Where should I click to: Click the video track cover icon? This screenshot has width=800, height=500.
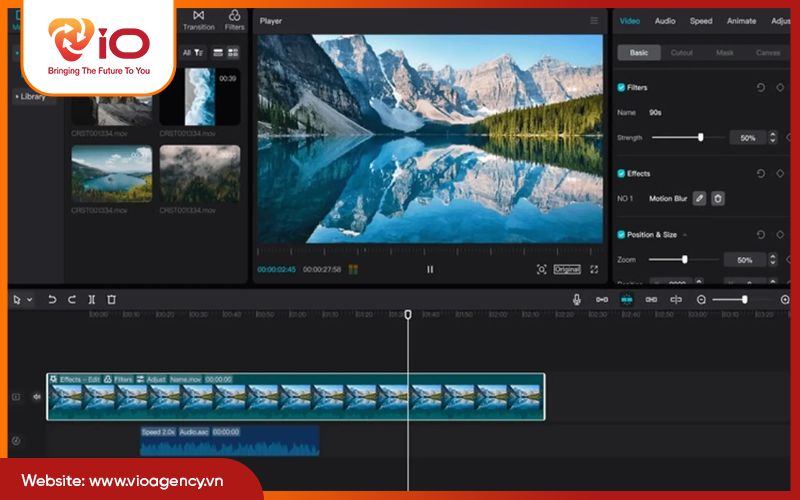pos(16,396)
